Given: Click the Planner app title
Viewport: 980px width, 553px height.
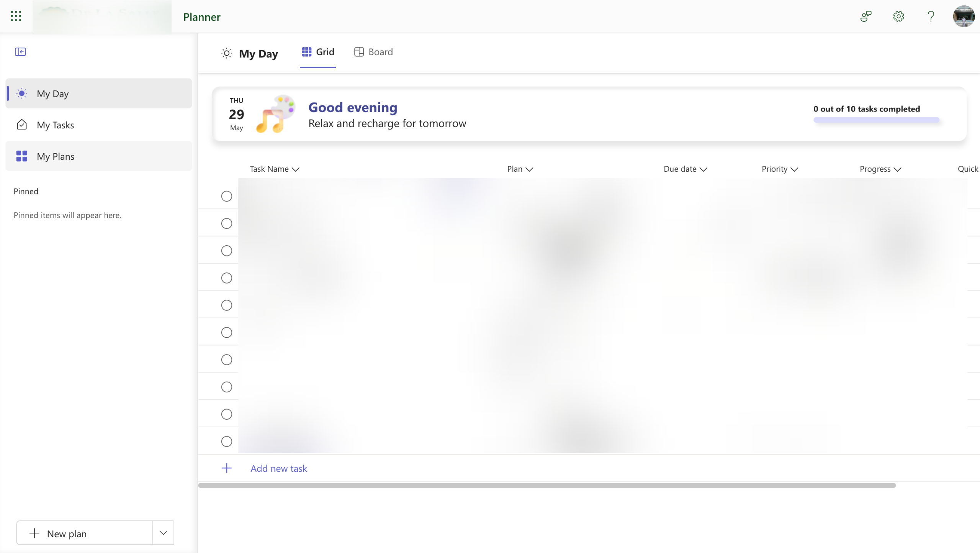Looking at the screenshot, I should point(202,17).
